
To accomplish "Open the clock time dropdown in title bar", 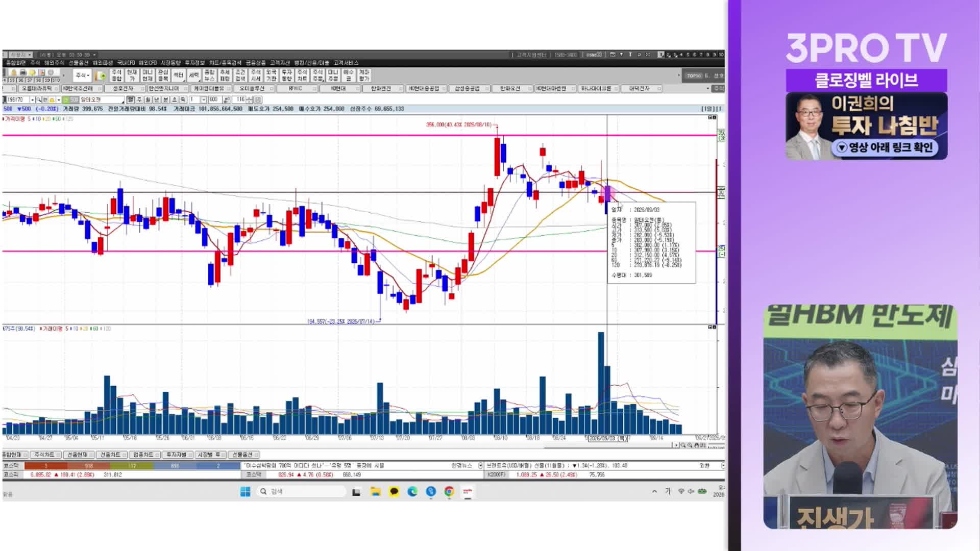I will coord(94,55).
